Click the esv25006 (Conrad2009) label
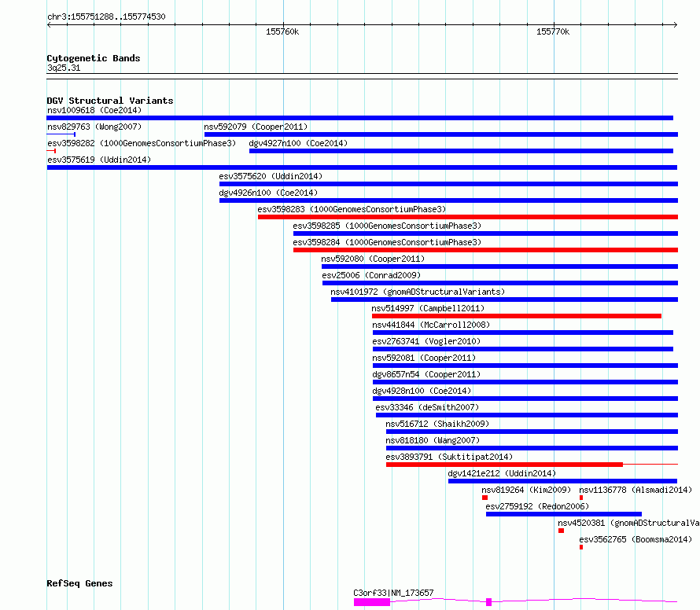700x610 pixels. click(x=371, y=275)
